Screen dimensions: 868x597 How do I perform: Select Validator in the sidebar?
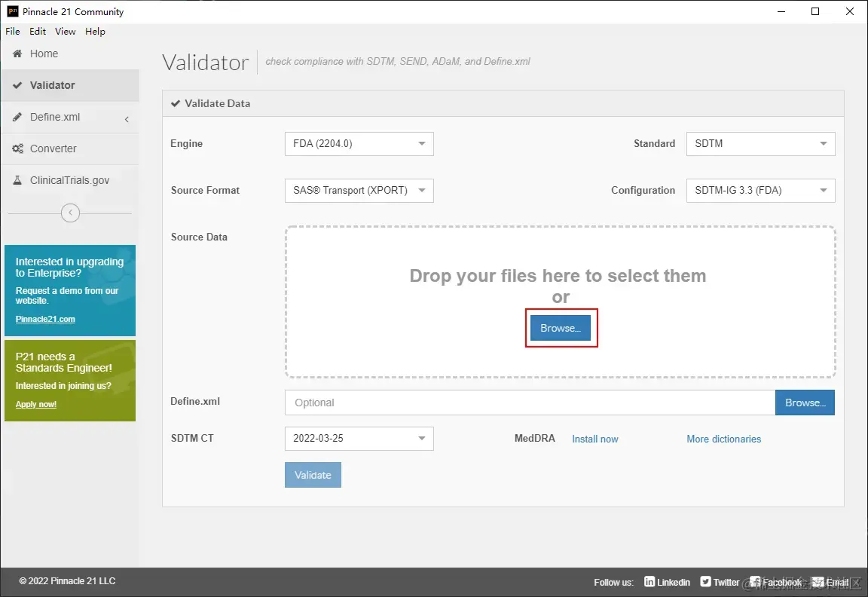(70, 85)
